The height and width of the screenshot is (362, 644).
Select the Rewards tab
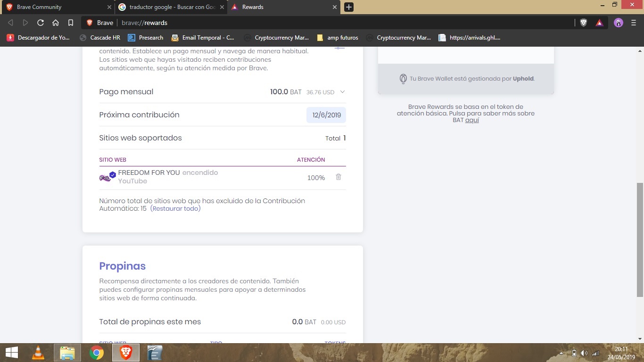284,7
